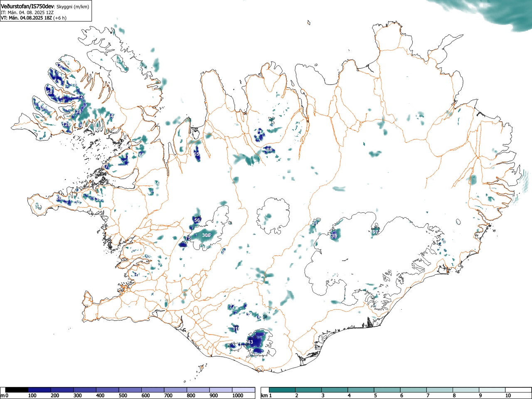Screen dimensions: 532x399
Task: Click the 56 value above Langjökull glacier
Action: click(197, 220)
